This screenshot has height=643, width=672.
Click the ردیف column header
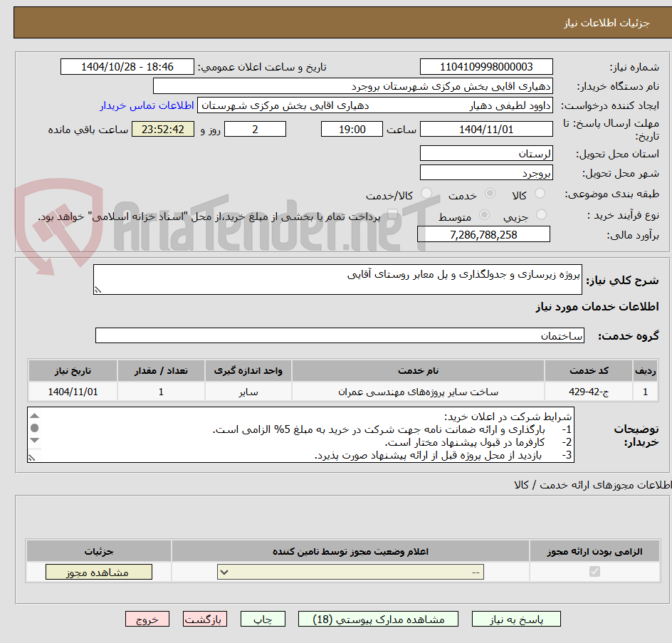[x=645, y=370]
